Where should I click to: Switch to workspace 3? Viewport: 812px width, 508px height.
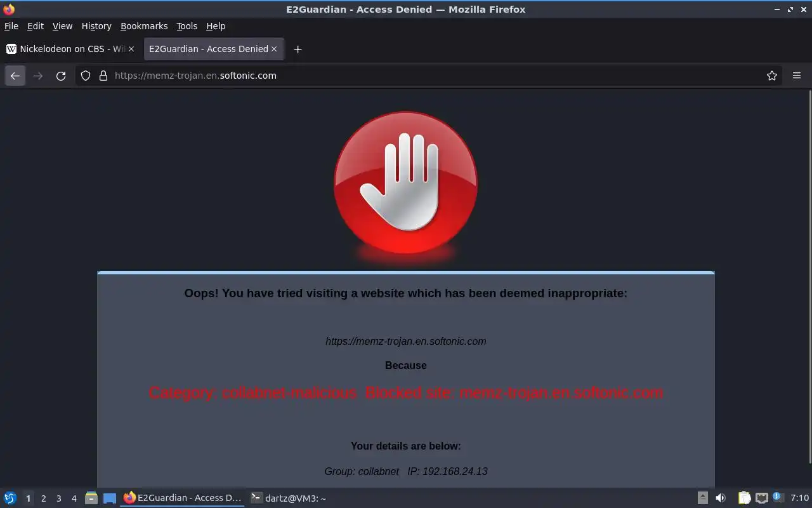58,498
